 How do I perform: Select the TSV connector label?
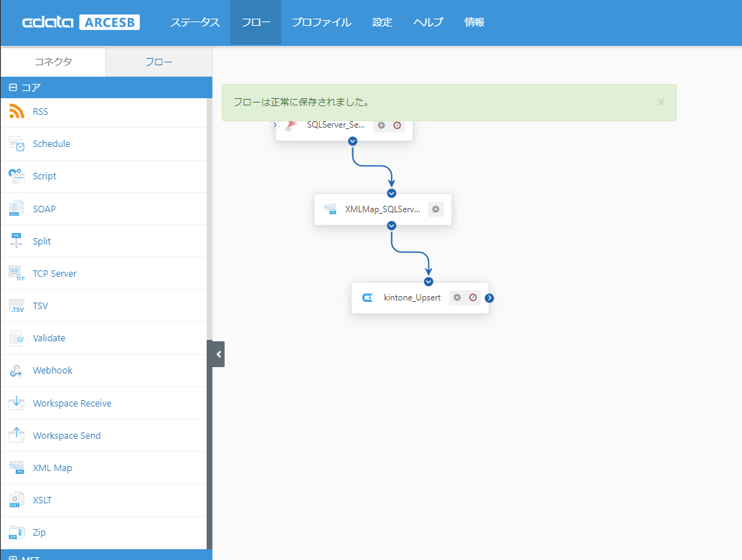40,306
